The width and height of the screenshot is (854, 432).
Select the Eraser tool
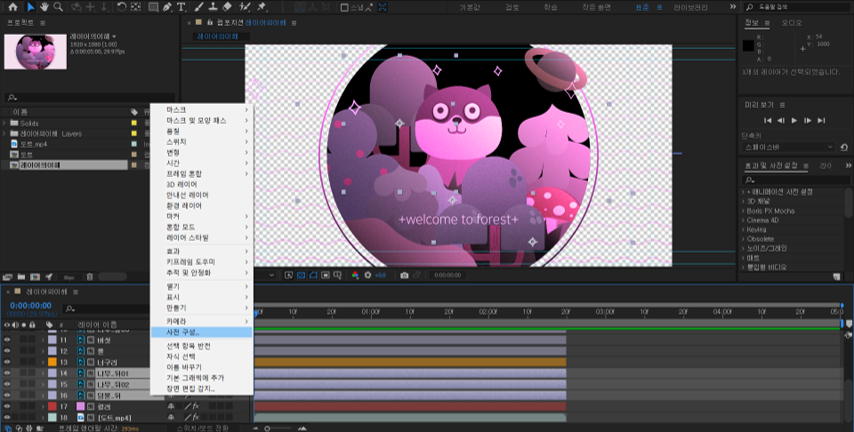pos(228,7)
